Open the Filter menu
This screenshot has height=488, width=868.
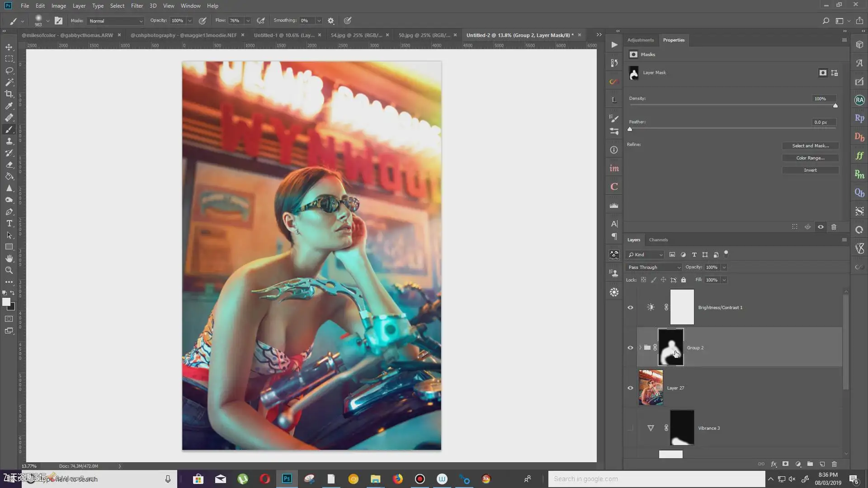pos(137,6)
